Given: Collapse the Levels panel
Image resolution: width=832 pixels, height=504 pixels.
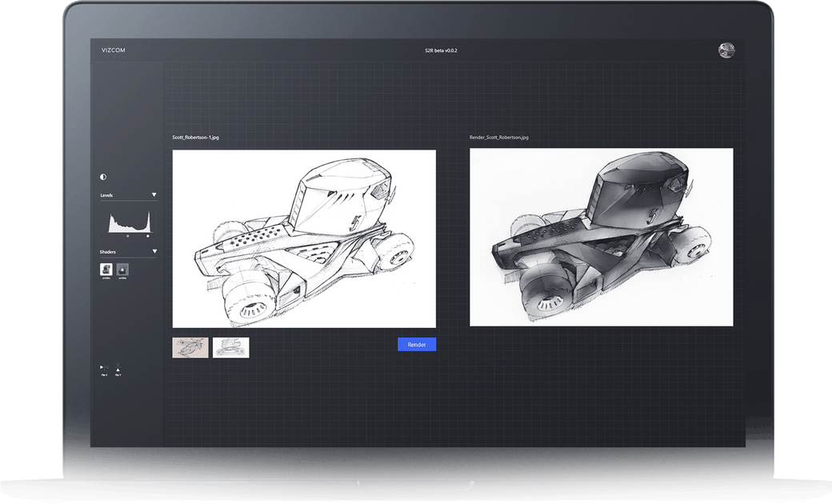Looking at the screenshot, I should coord(154,194).
